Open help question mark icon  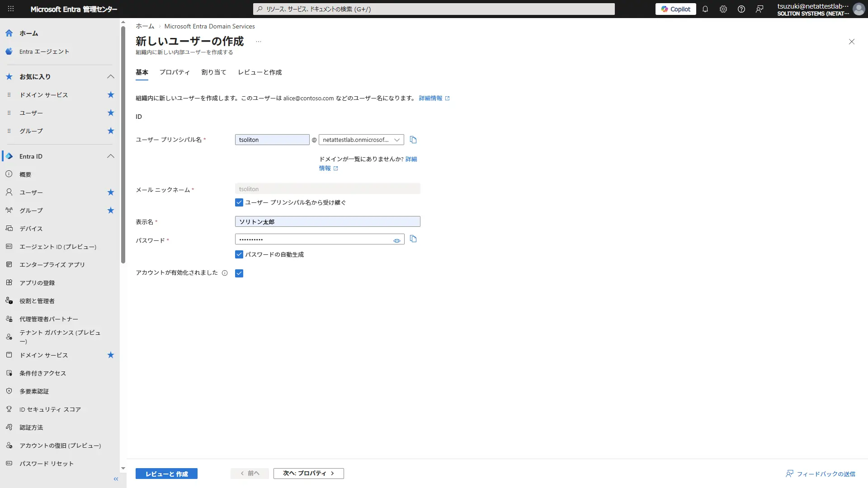(741, 9)
